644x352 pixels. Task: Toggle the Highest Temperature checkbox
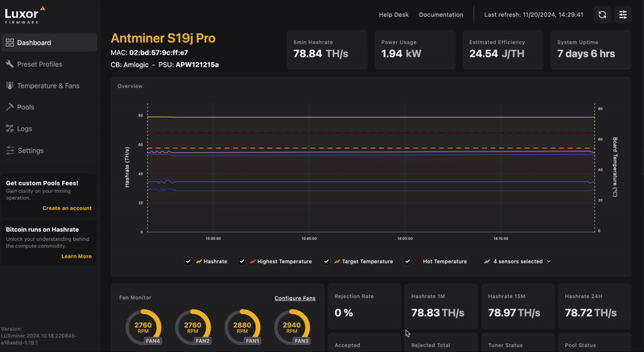click(x=242, y=261)
